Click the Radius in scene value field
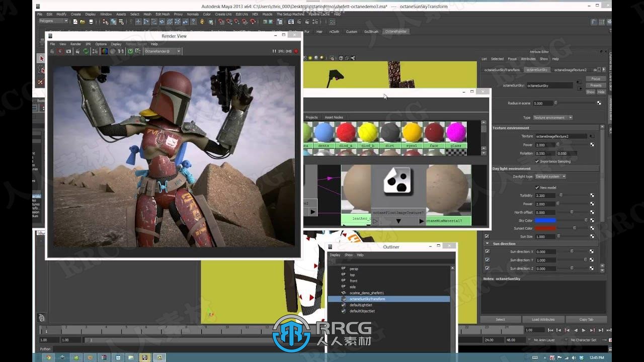Image resolution: width=644 pixels, height=362 pixels. (542, 103)
